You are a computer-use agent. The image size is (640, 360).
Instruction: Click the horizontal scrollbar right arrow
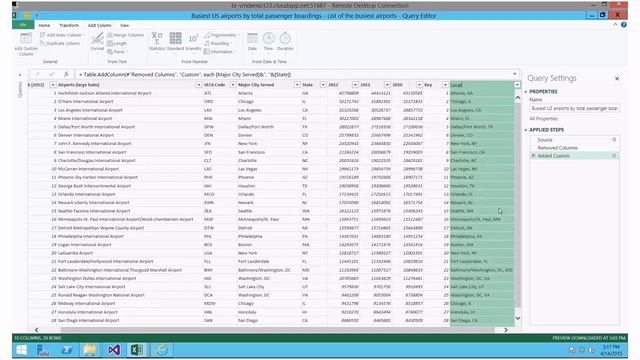point(506,330)
